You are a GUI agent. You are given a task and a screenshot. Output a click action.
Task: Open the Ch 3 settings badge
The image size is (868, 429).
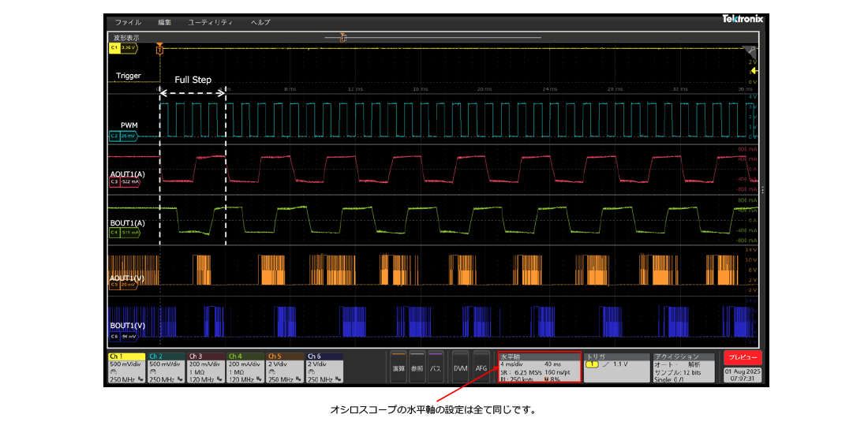206,368
